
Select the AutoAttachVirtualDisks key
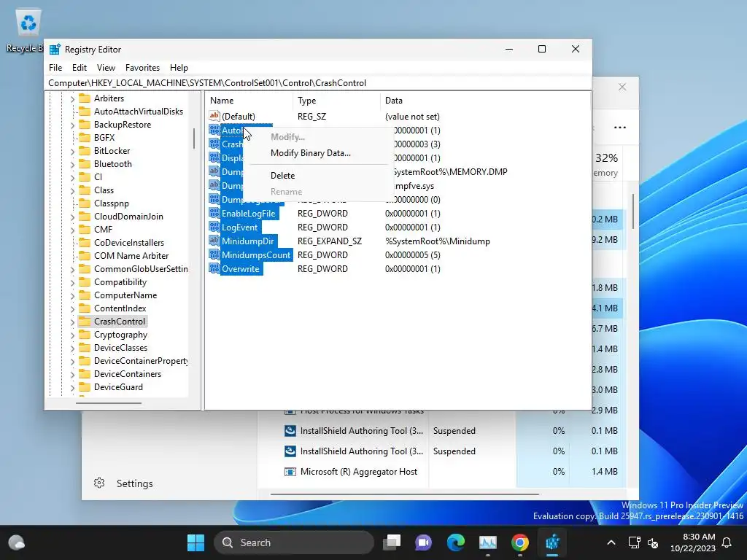[x=139, y=112]
